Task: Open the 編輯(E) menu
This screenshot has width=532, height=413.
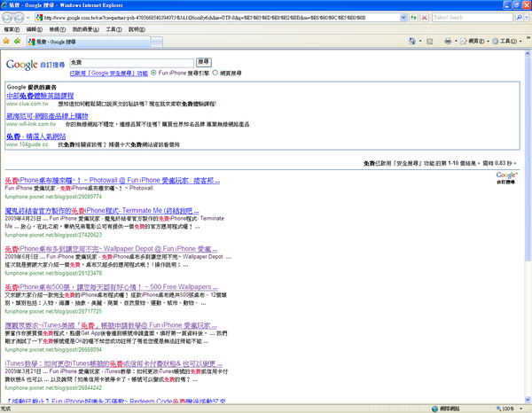Action: [35, 29]
